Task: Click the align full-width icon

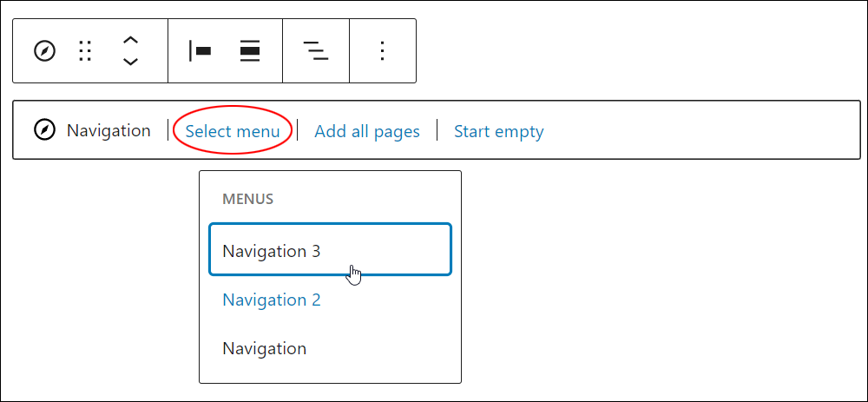Action: (x=250, y=51)
